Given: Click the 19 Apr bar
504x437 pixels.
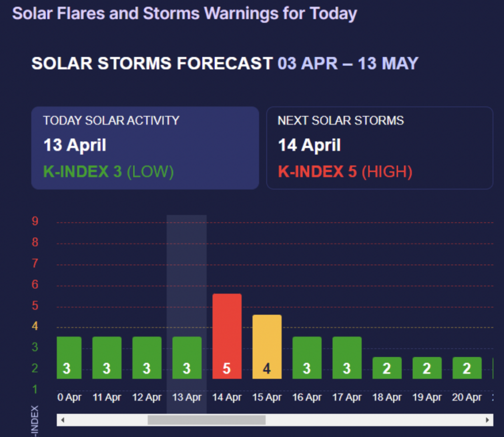Looking at the screenshot, I should 427,368.
